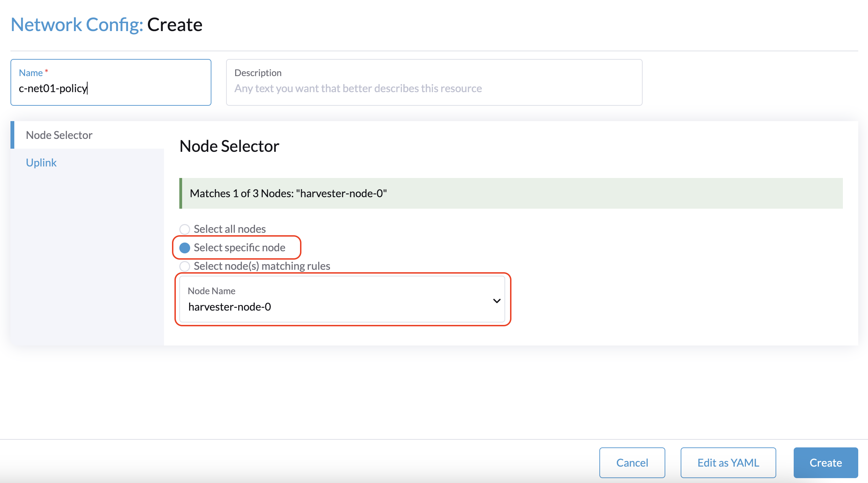Click the Cancel button
The image size is (868, 483).
click(x=633, y=462)
